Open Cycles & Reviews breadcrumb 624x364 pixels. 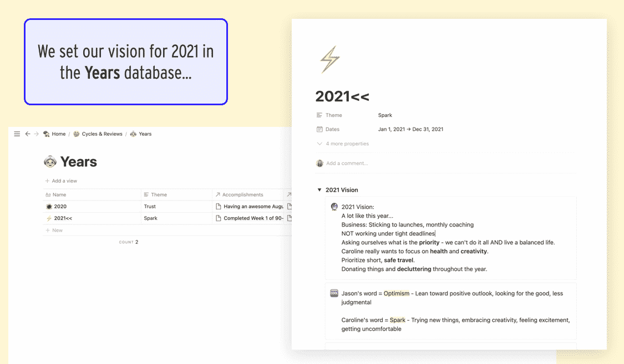click(x=102, y=134)
